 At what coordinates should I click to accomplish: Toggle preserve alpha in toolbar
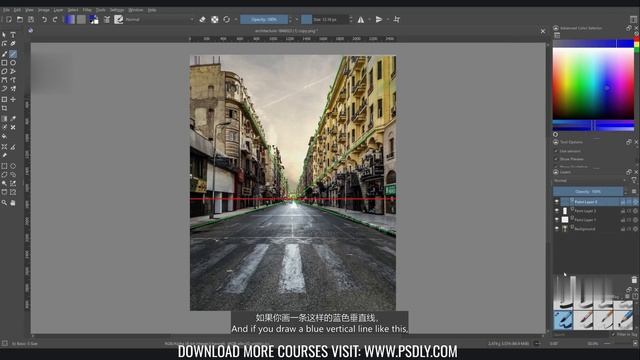[x=215, y=19]
